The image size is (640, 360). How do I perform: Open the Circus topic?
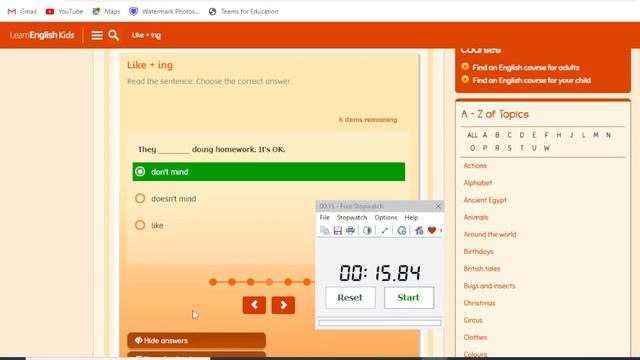(473, 320)
